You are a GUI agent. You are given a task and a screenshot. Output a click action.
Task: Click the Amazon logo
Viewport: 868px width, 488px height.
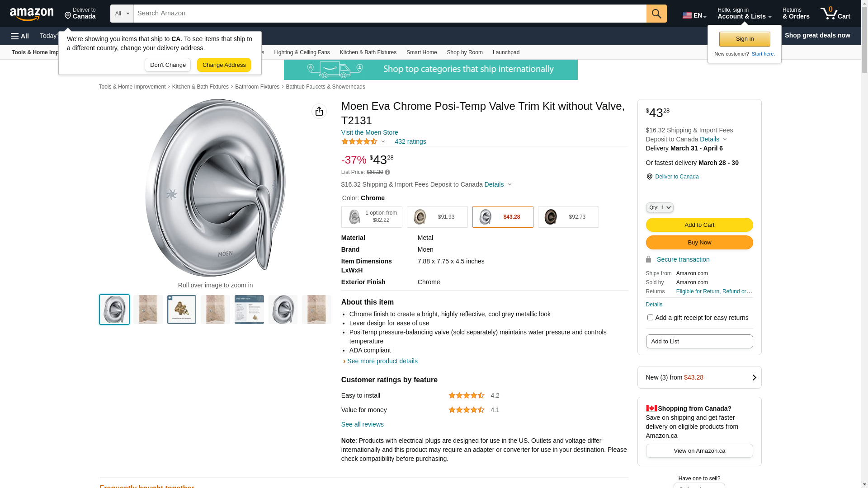pyautogui.click(x=32, y=14)
